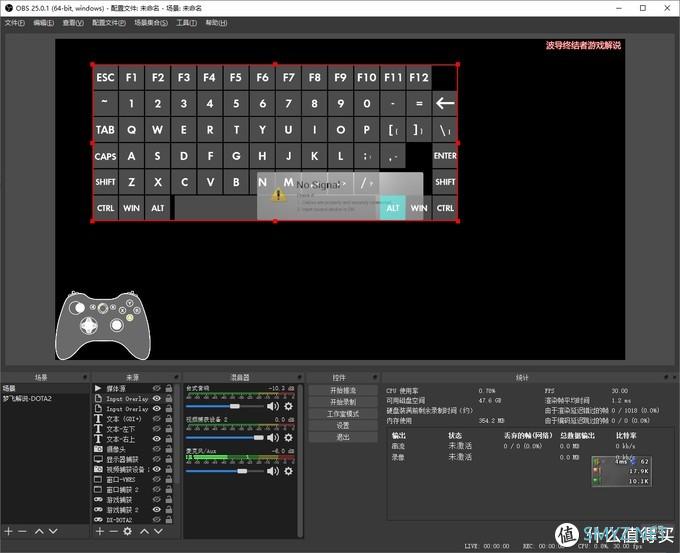Open 设置 from the controls panel
680x553 pixels.
[x=343, y=425]
